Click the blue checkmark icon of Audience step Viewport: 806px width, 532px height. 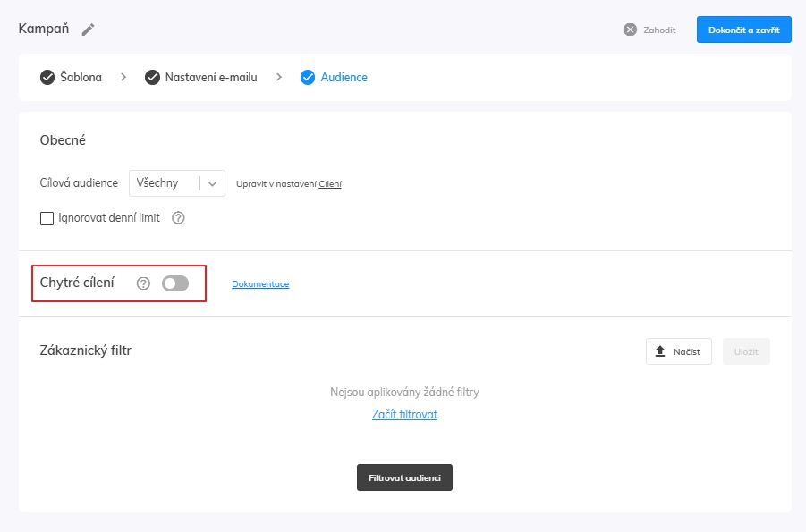tap(308, 78)
